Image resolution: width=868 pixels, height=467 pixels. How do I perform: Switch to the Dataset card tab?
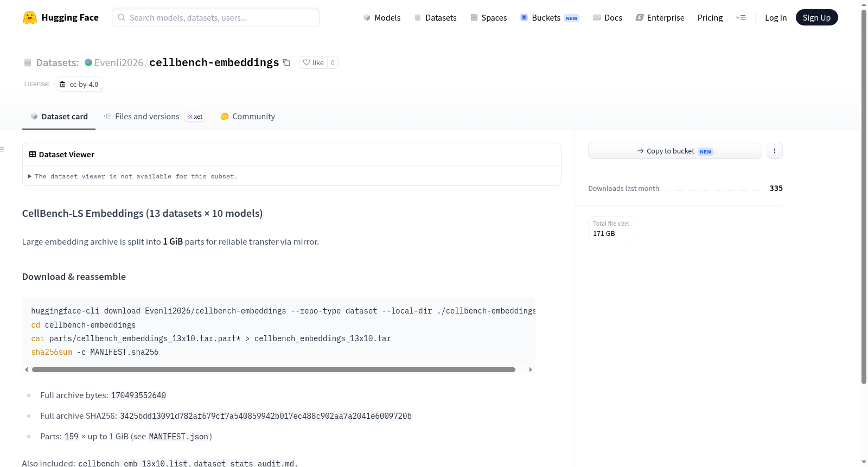click(x=59, y=116)
